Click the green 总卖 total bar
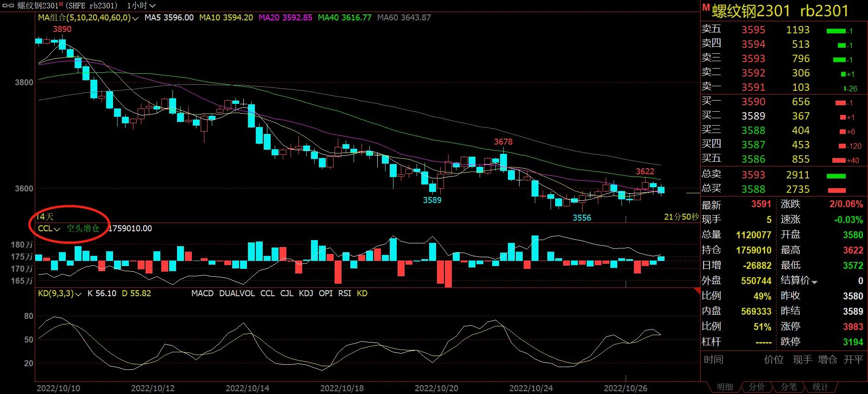The height and width of the screenshot is (394, 868). coord(836,176)
